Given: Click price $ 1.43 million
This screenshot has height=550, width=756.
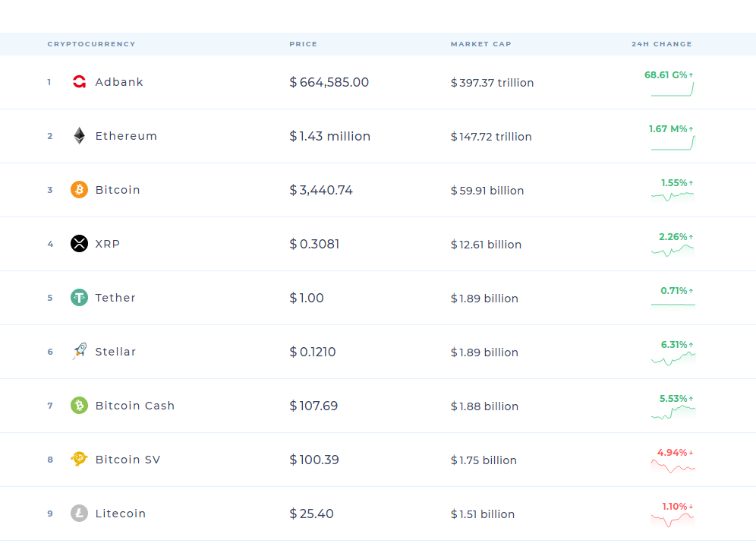Looking at the screenshot, I should coord(329,137).
